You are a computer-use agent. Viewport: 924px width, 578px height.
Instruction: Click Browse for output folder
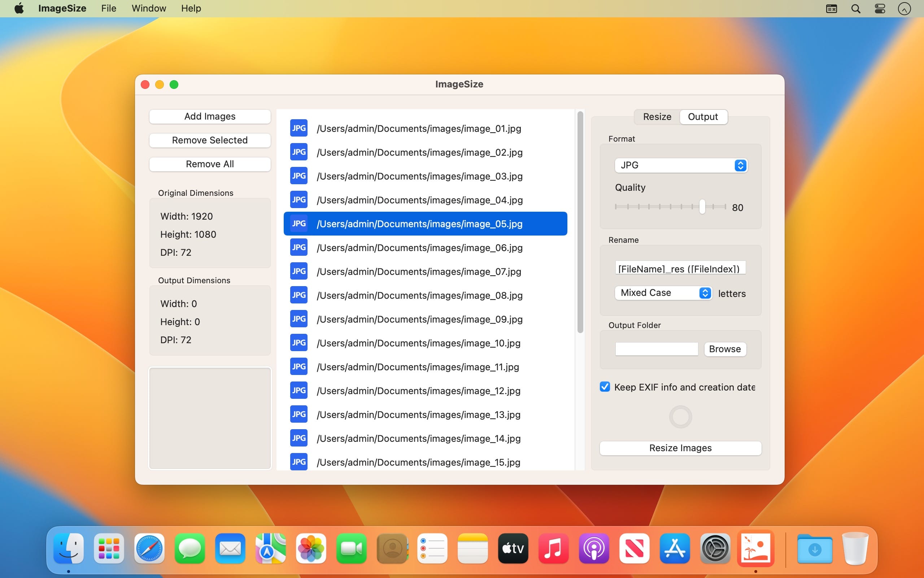725,349
